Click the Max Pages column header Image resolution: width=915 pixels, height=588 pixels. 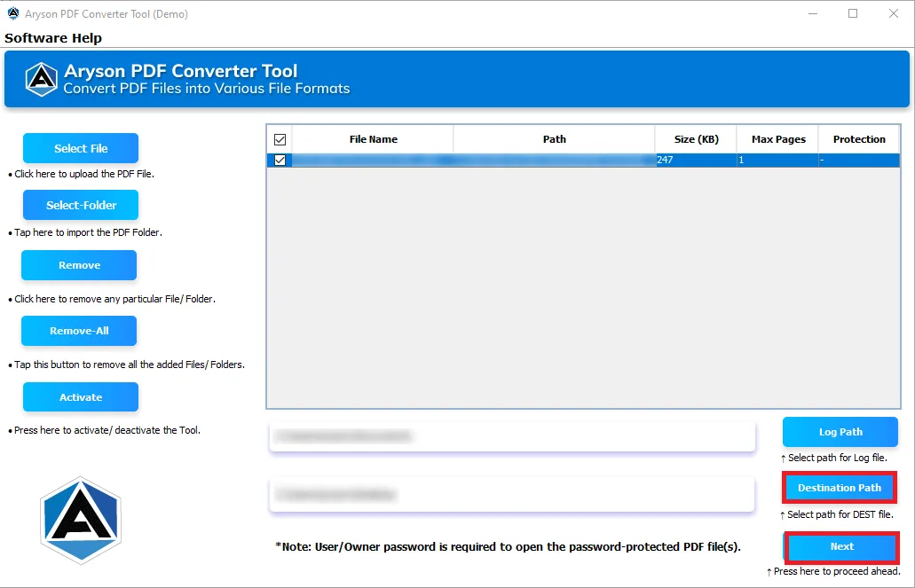pyautogui.click(x=777, y=139)
